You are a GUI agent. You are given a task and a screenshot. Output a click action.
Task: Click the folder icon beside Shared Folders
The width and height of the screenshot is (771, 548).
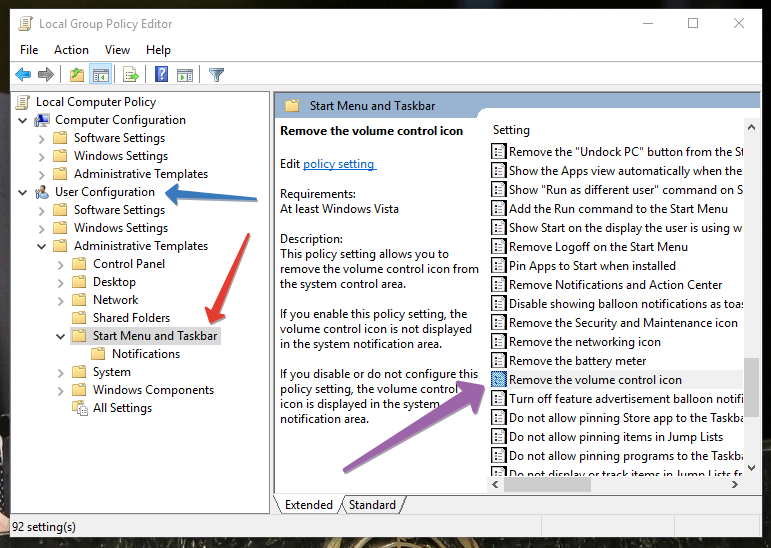click(x=79, y=318)
